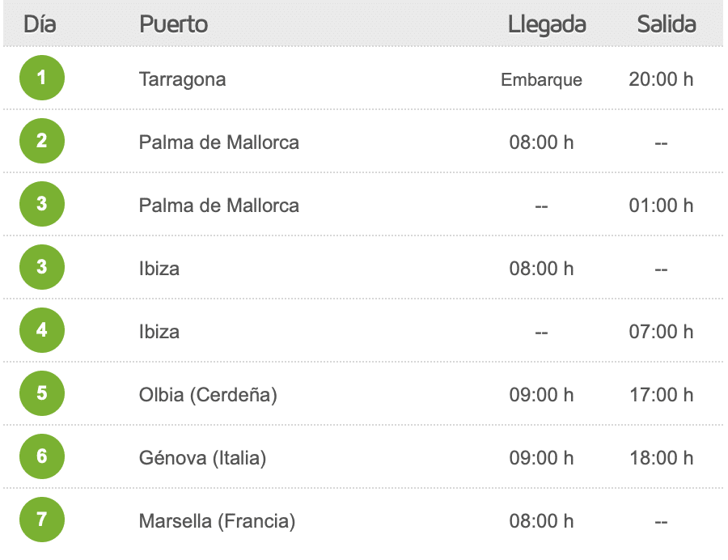Select the Tarragona port name

pos(183,80)
